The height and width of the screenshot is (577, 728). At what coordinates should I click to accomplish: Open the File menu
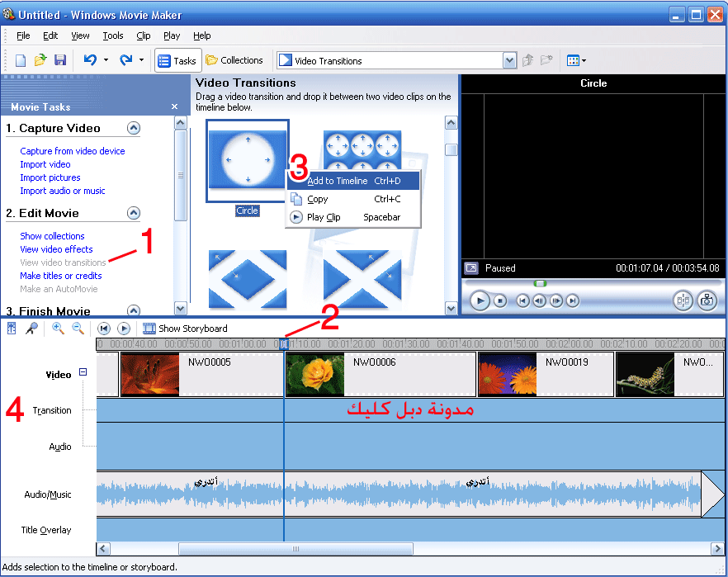(23, 35)
